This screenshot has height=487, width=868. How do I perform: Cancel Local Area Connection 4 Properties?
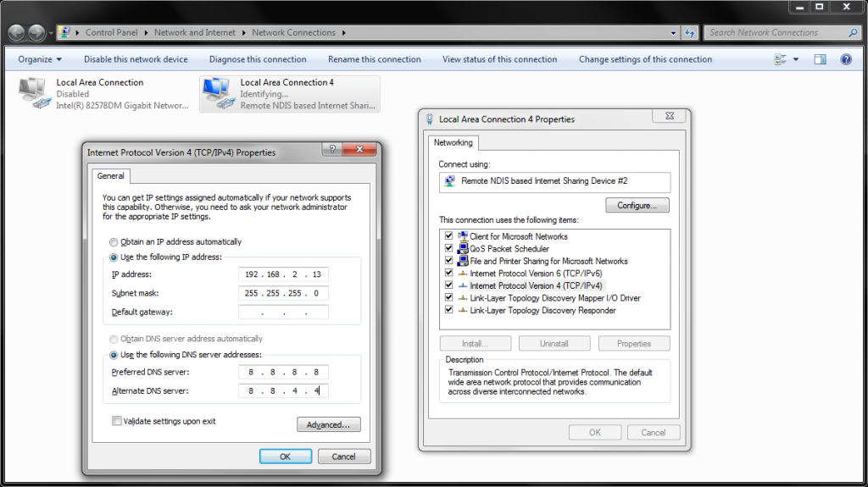click(x=654, y=433)
